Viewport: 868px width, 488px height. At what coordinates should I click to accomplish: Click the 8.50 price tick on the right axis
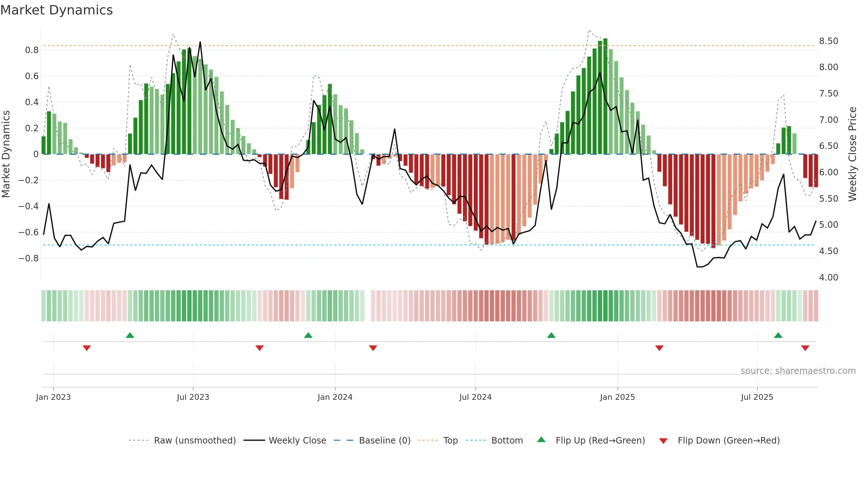pos(829,41)
